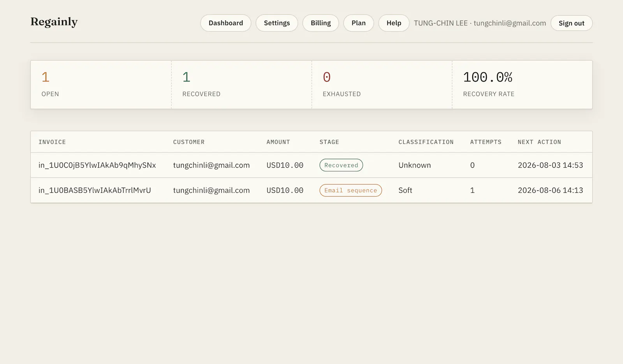Viewport: 623px width, 364px height.
Task: Select the Plan nav button
Action: point(359,23)
